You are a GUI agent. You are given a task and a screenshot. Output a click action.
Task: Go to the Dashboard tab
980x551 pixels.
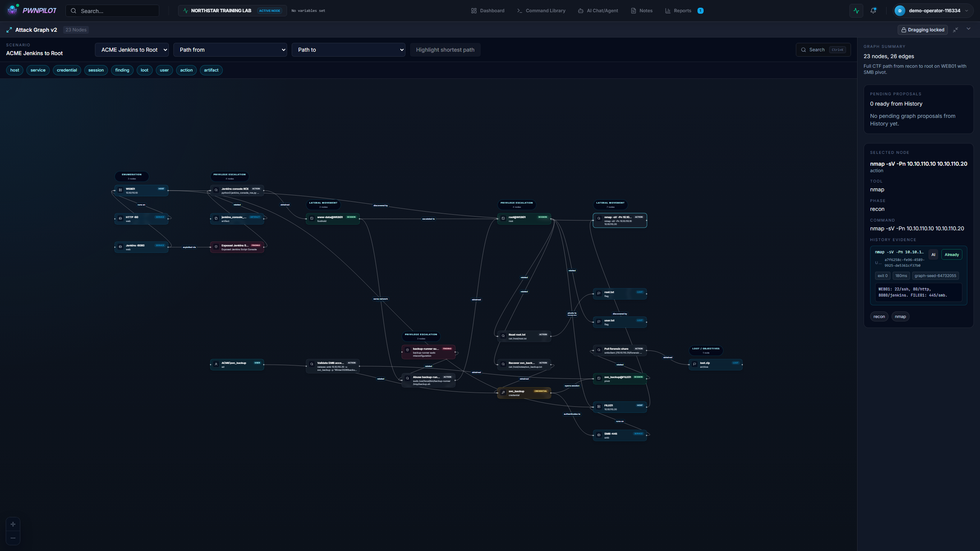coord(488,11)
